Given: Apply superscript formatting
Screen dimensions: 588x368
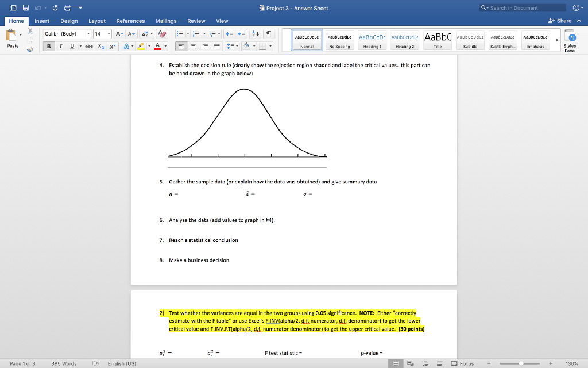Looking at the screenshot, I should point(112,46).
